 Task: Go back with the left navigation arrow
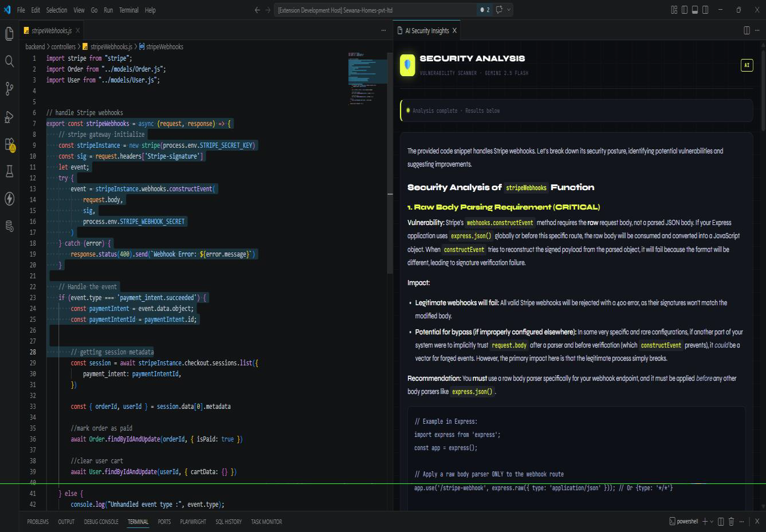[x=257, y=10]
